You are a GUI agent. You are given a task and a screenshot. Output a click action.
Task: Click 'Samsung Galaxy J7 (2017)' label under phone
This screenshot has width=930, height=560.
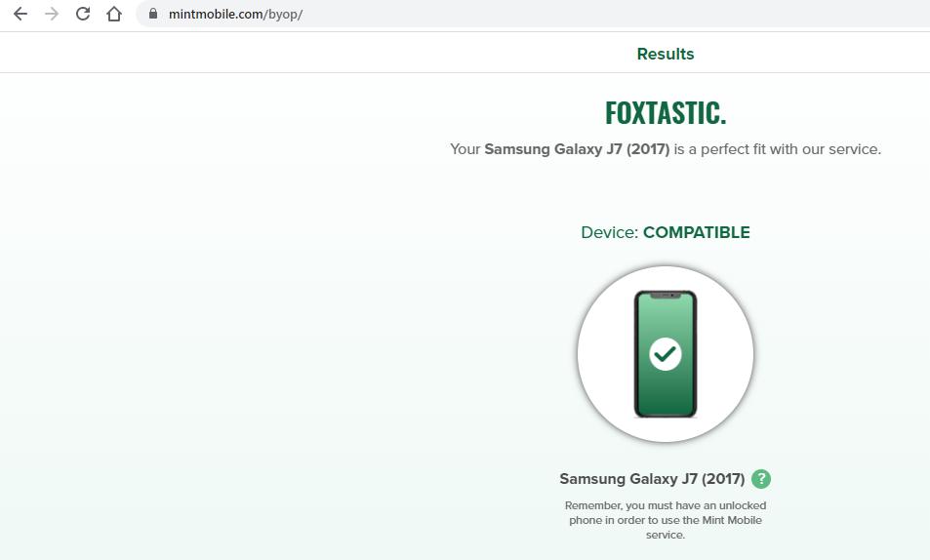point(652,479)
